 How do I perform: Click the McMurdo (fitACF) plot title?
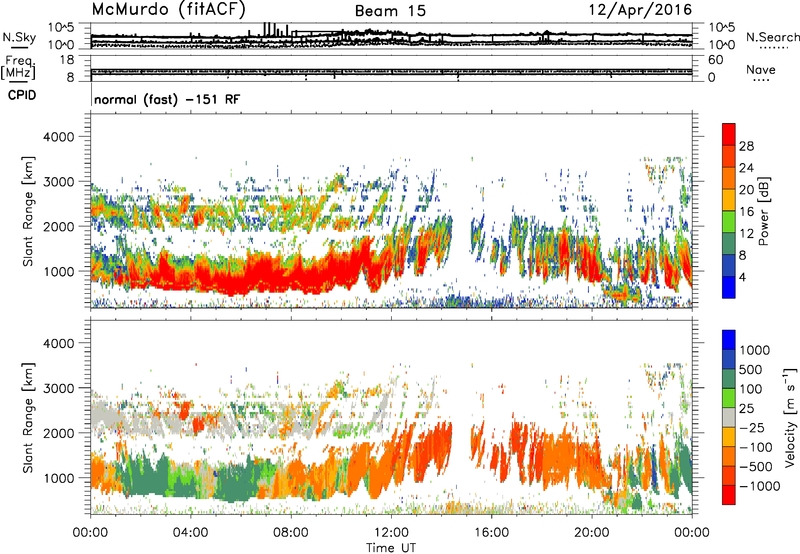(168, 9)
